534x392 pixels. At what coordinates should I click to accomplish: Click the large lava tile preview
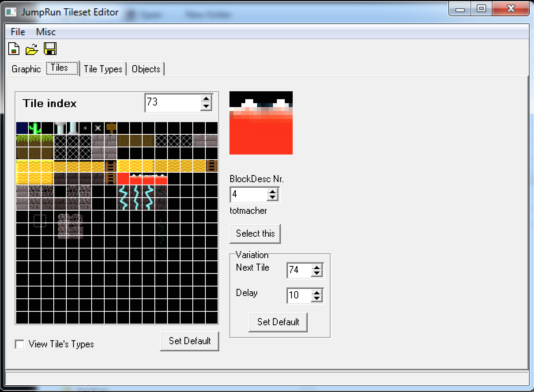pos(261,123)
